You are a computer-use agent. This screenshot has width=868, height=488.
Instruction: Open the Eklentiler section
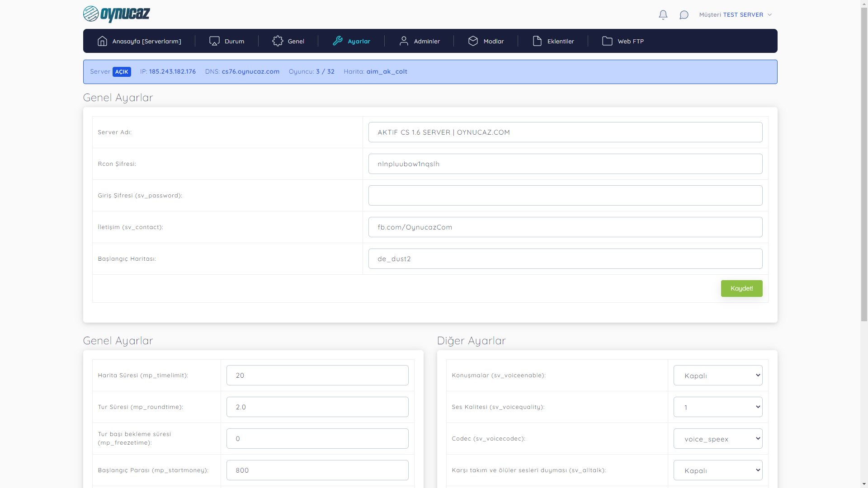(x=553, y=41)
